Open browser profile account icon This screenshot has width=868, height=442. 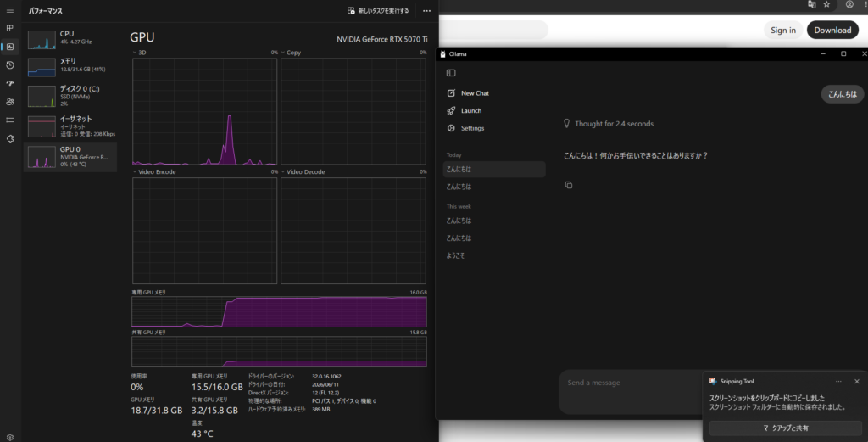pos(849,4)
